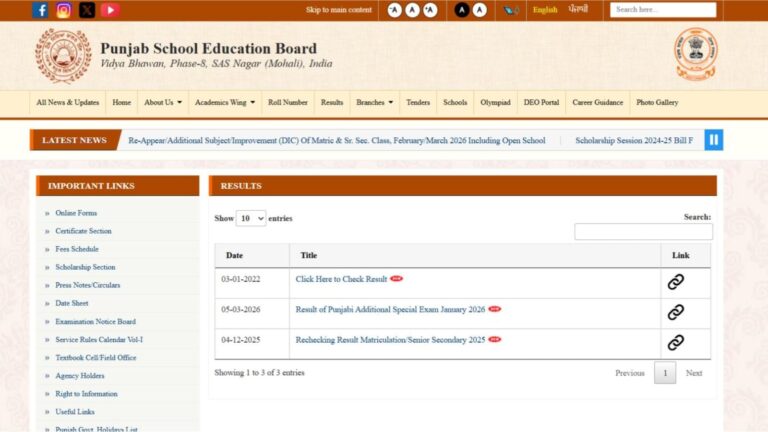Open Fees Schedule sidebar link
The image size is (768, 432).
point(77,249)
